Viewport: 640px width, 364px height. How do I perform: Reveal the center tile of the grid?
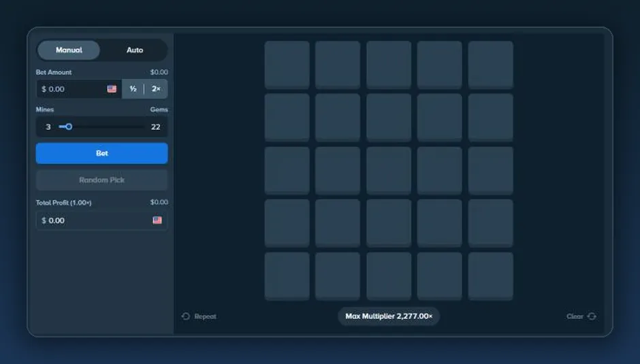(x=389, y=171)
